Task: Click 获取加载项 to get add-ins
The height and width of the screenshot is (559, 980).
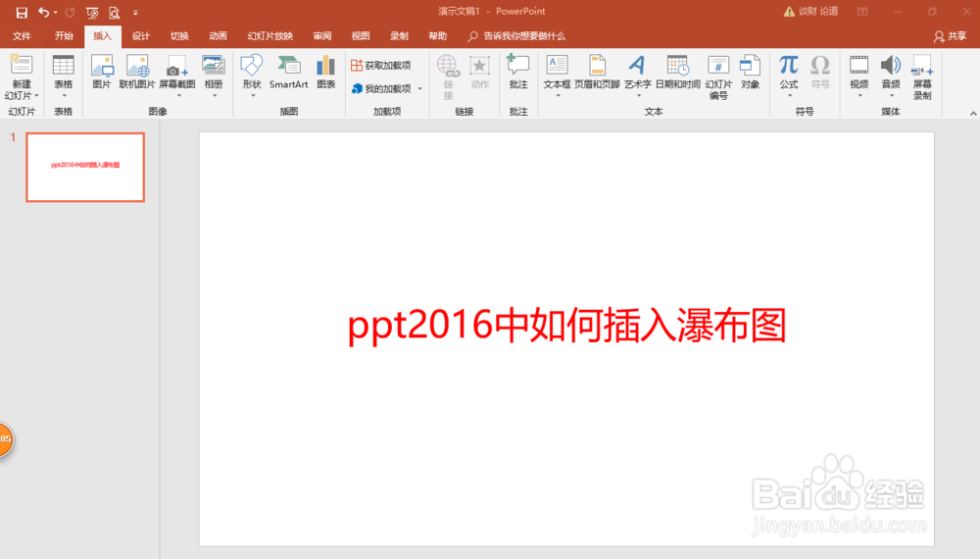Action: click(x=381, y=65)
